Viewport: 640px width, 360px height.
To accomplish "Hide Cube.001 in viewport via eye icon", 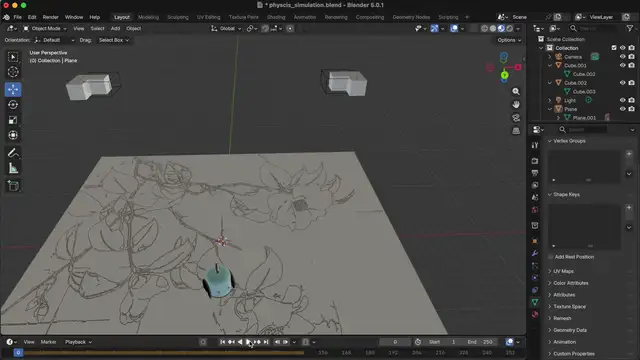I will pos(622,65).
